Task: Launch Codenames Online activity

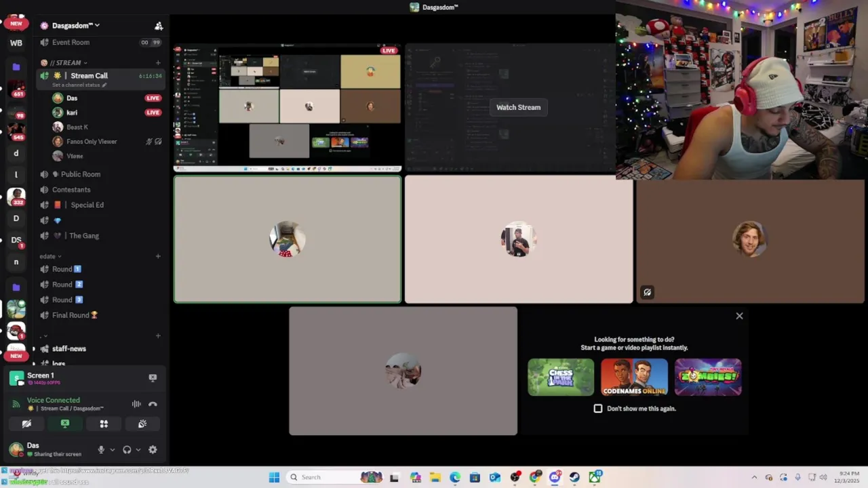Action: pyautogui.click(x=634, y=378)
